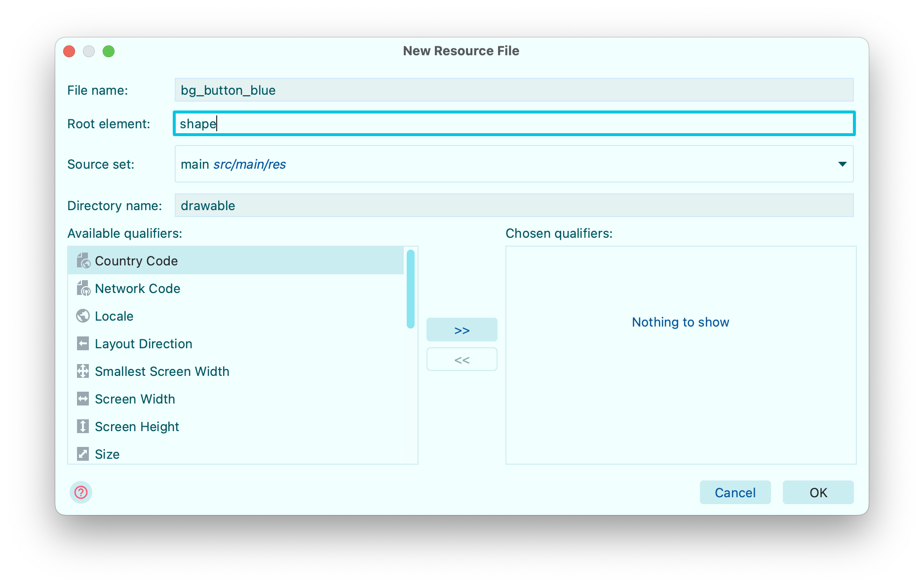Screen dimensions: 924x588
Task: Click the Smallest Screen Width icon
Action: click(x=83, y=371)
